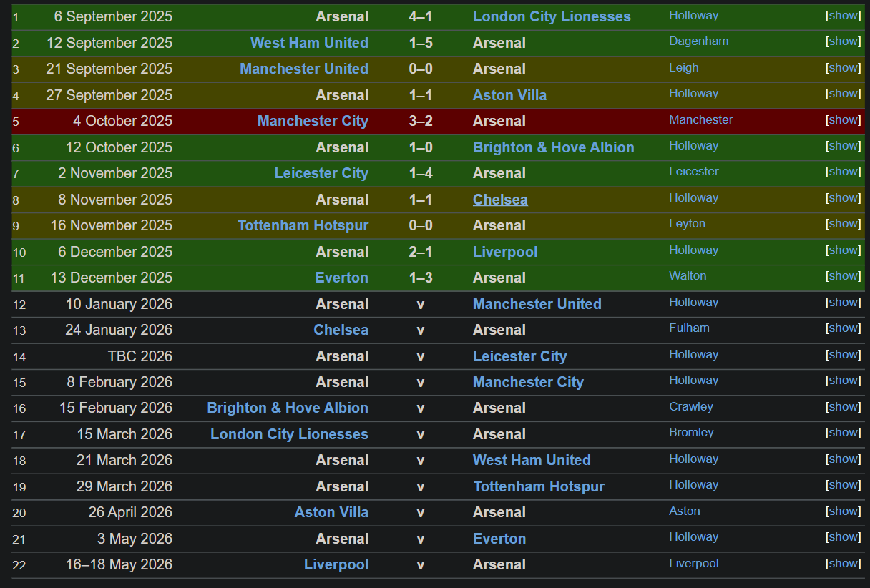Show details for the 16–18 May Liverpool fixture
This screenshot has width=870, height=588.
click(x=844, y=563)
